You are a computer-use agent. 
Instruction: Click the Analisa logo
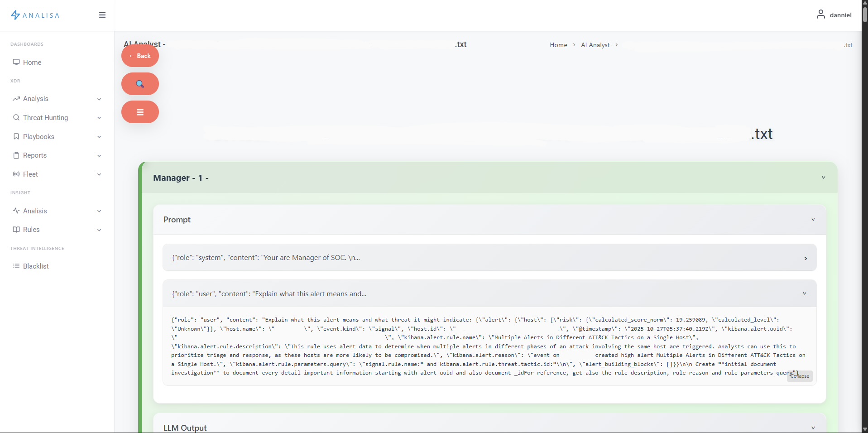35,15
